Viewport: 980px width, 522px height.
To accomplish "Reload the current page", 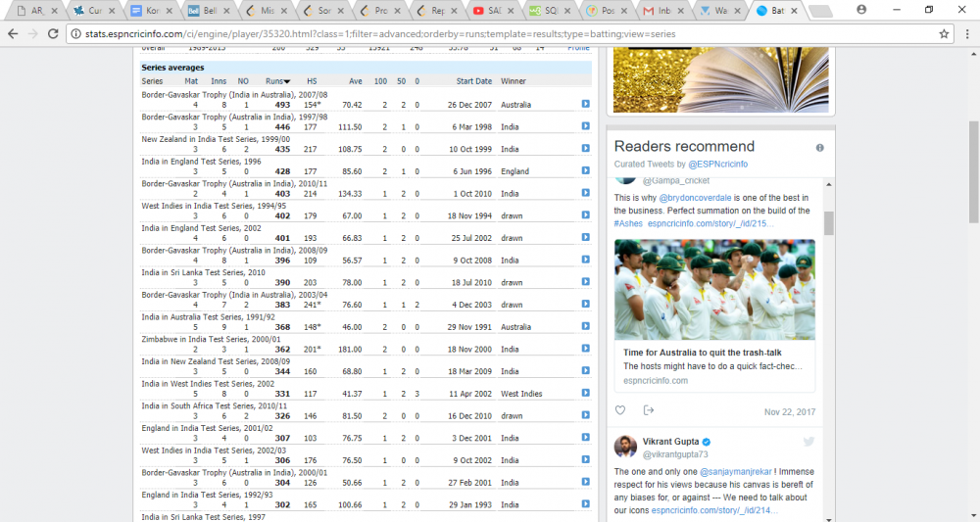I will pyautogui.click(x=53, y=33).
